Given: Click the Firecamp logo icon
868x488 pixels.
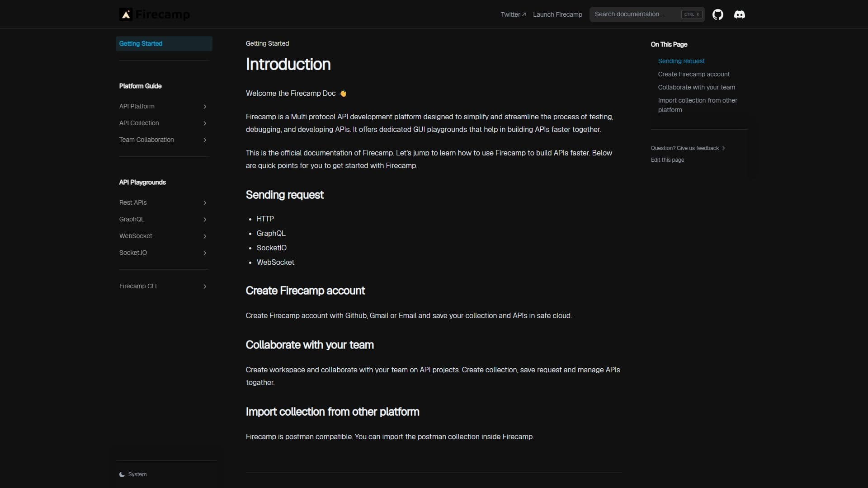Looking at the screenshot, I should [126, 14].
